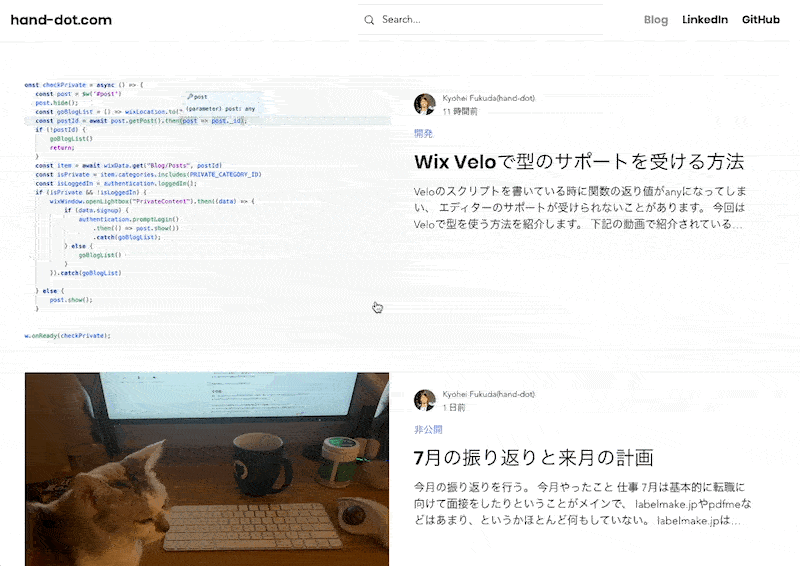Open the cat and keyboard photo thumbnail
Viewport: 800px width, 566px height.
[207, 469]
